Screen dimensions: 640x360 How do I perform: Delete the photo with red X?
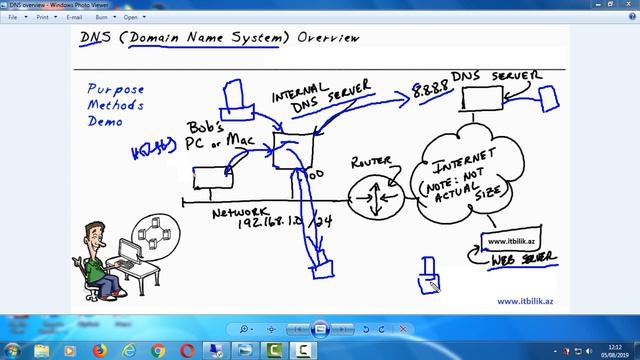tap(403, 329)
